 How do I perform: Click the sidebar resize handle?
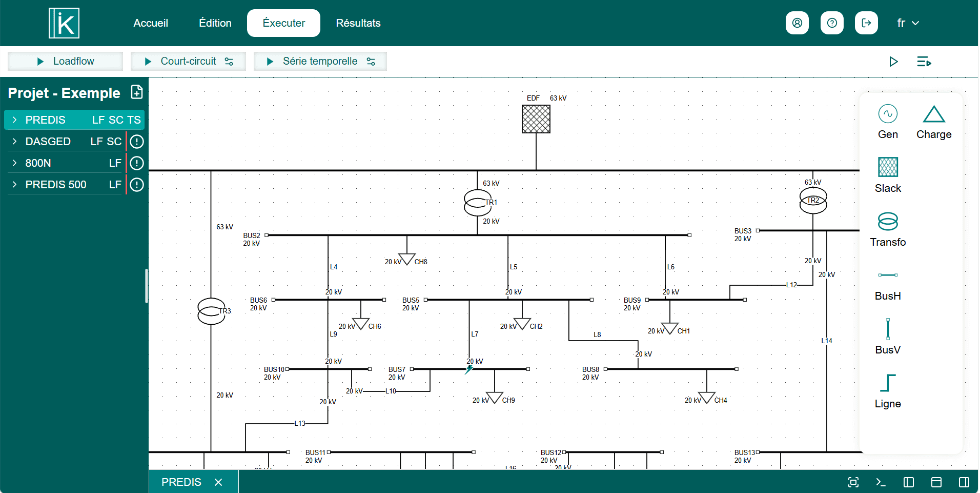click(x=147, y=286)
